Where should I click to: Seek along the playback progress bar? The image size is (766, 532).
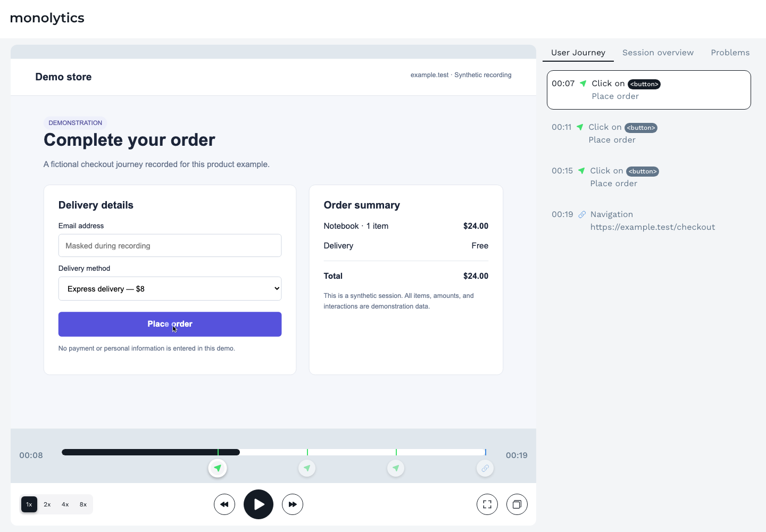273,452
